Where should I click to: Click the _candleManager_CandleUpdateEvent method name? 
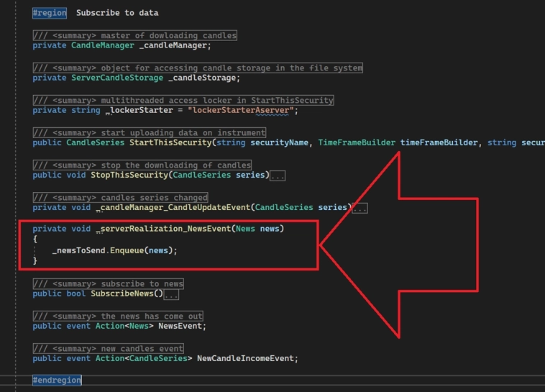click(173, 207)
